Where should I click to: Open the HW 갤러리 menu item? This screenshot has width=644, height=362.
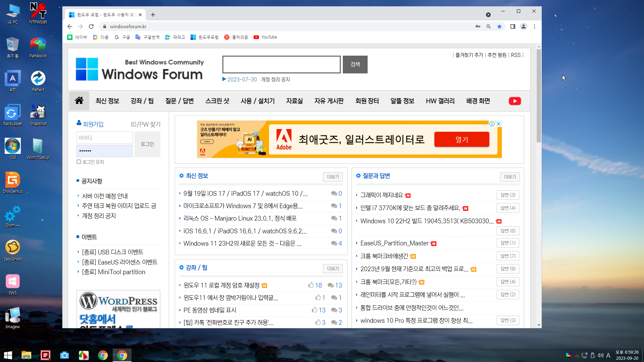point(440,101)
